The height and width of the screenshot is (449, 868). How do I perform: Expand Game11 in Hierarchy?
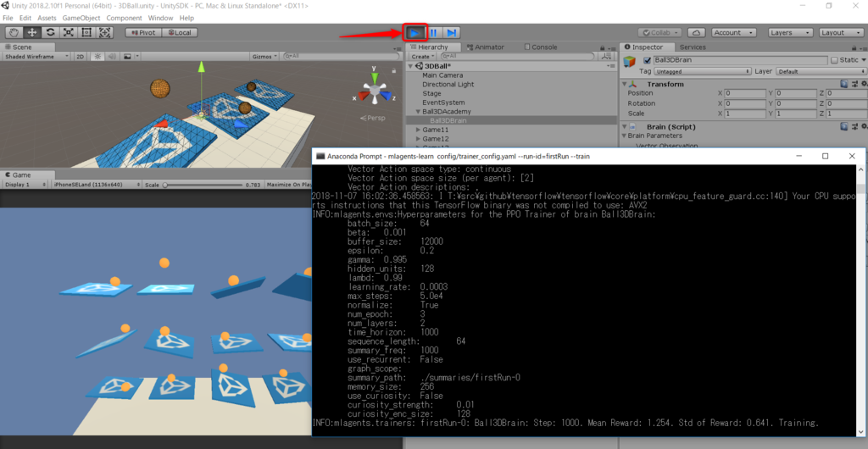click(418, 130)
